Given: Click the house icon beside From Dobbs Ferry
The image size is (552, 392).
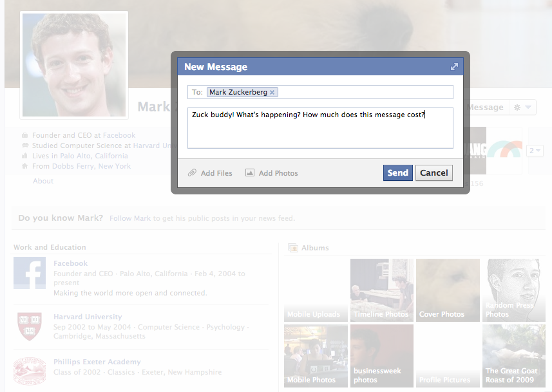Looking at the screenshot, I should [24, 166].
